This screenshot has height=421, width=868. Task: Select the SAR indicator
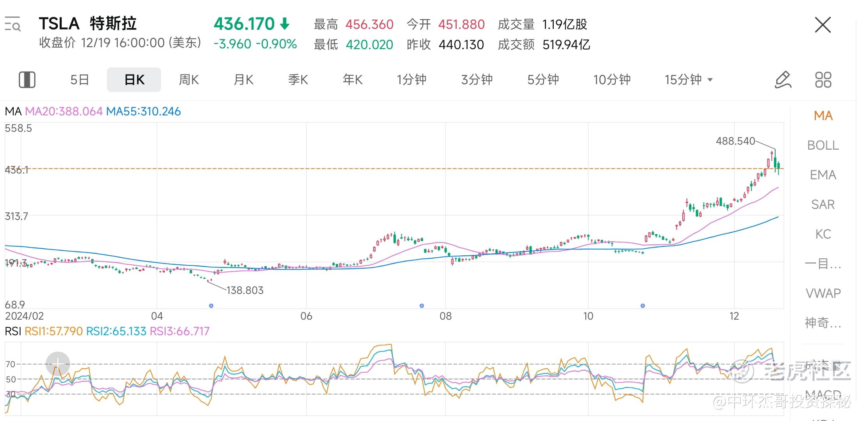pos(823,205)
